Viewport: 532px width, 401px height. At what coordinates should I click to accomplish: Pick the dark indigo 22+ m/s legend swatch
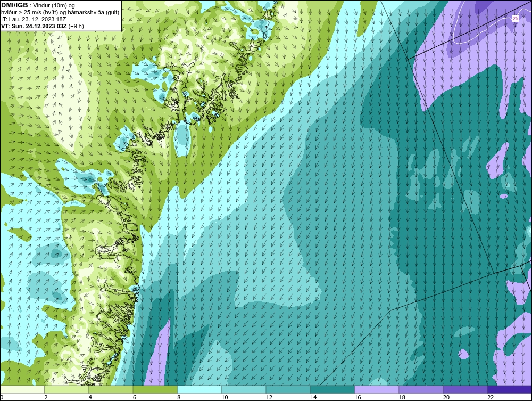(510, 389)
